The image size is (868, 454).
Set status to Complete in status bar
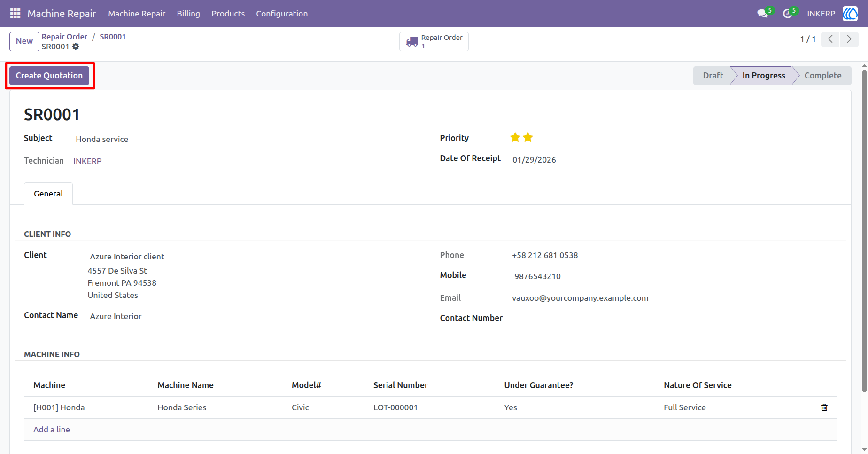pyautogui.click(x=822, y=76)
